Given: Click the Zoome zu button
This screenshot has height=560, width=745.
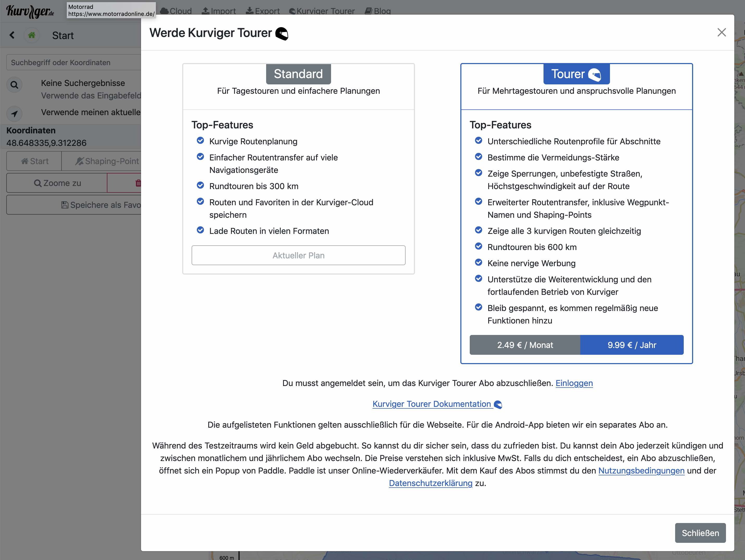Looking at the screenshot, I should pyautogui.click(x=57, y=183).
